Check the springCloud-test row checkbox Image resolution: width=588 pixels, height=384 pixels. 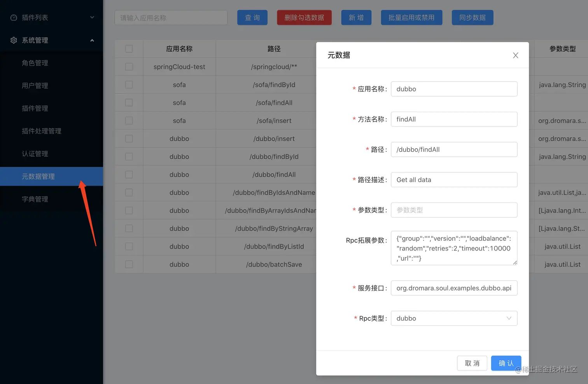(x=129, y=67)
